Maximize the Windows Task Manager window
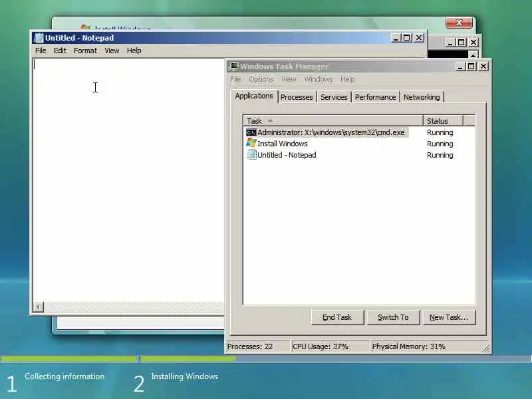The width and height of the screenshot is (532, 399). point(471,66)
